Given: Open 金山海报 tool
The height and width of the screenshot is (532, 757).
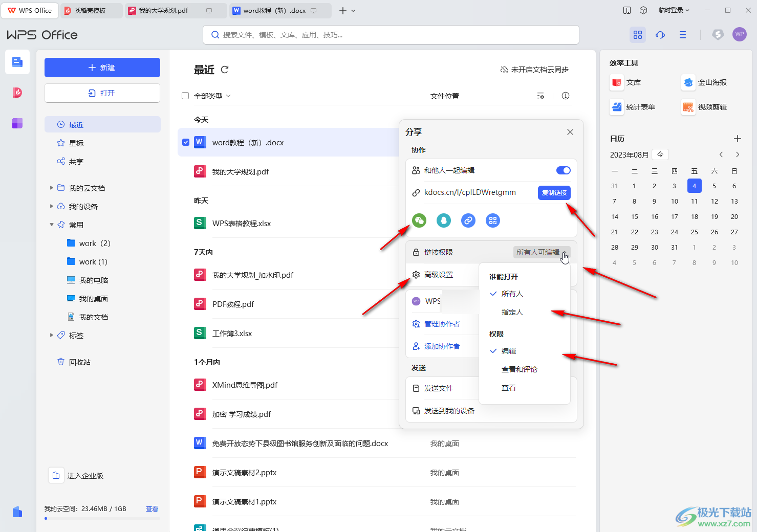Looking at the screenshot, I should click(704, 82).
